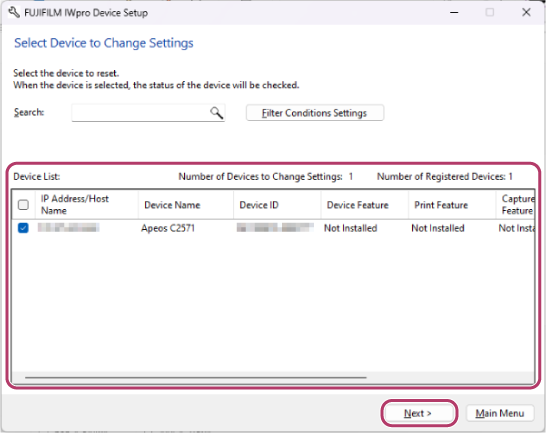Viewport: 546px width, 433px height.
Task: Sort by Device ID column header
Action: (x=277, y=204)
